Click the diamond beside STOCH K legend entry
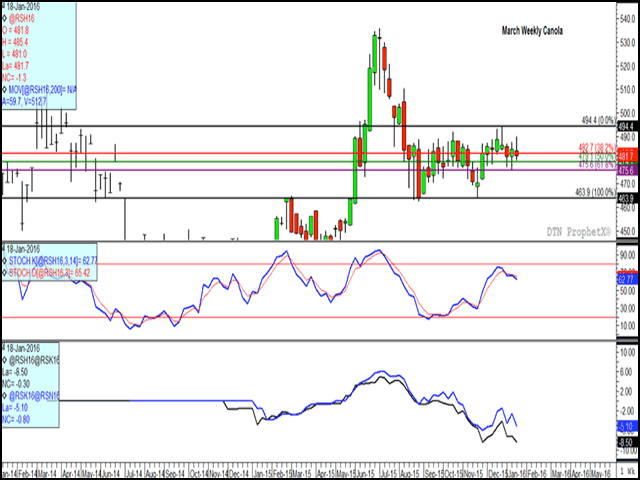 coord(4,261)
